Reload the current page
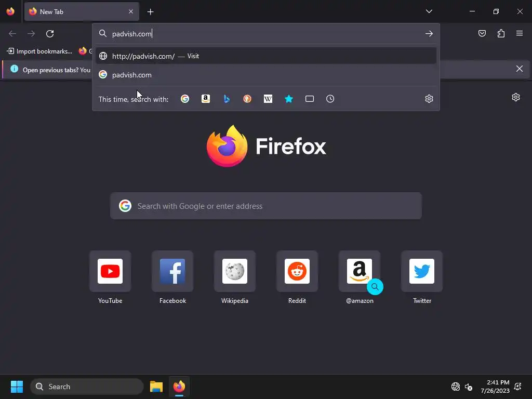Viewport: 532px width, 399px height. [50, 34]
